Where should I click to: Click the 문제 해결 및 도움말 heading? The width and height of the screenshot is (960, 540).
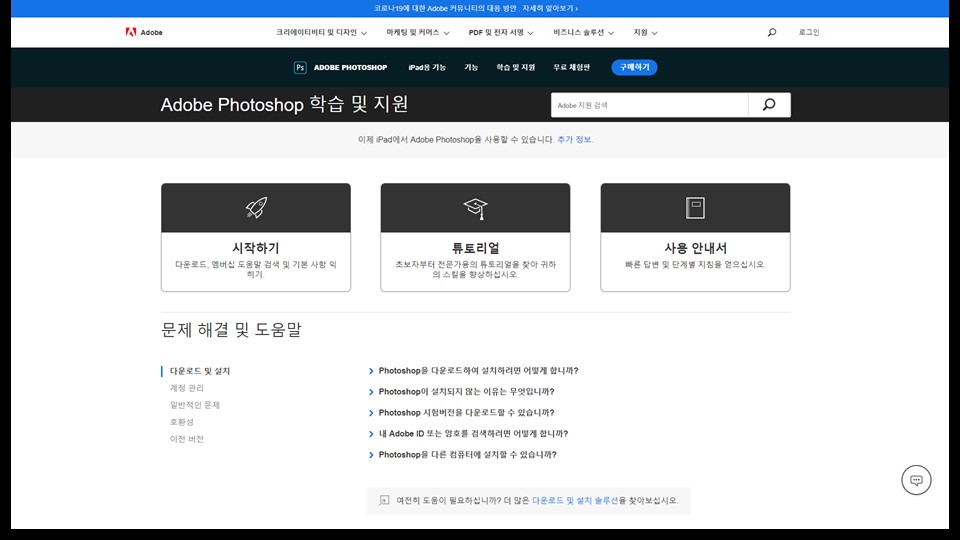tap(231, 329)
